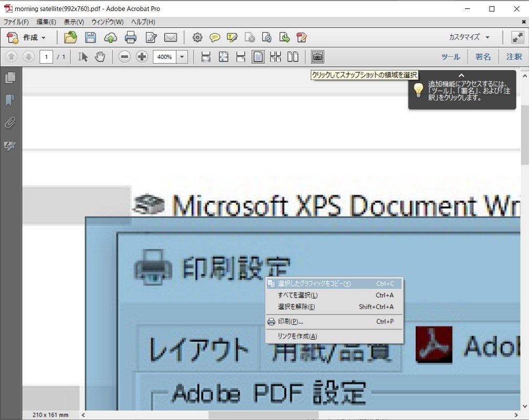The height and width of the screenshot is (420, 529).
Task: Click the 210 x 161 mm size label
Action: pyautogui.click(x=50, y=415)
